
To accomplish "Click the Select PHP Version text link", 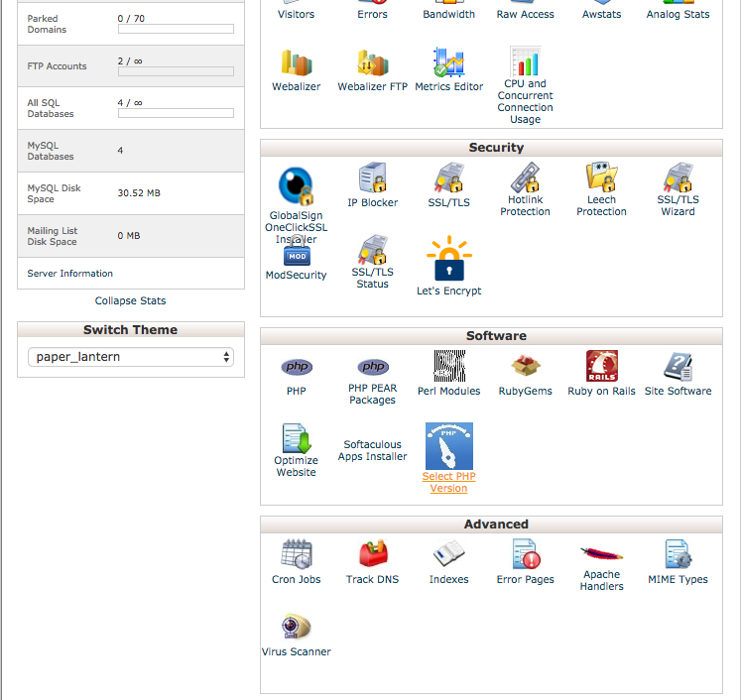I will coord(449,482).
